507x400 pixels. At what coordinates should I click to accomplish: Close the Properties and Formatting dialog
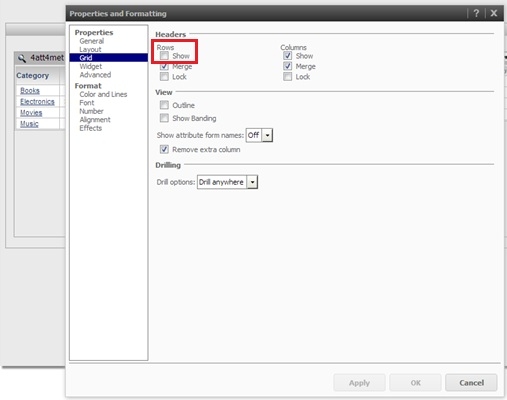(494, 13)
